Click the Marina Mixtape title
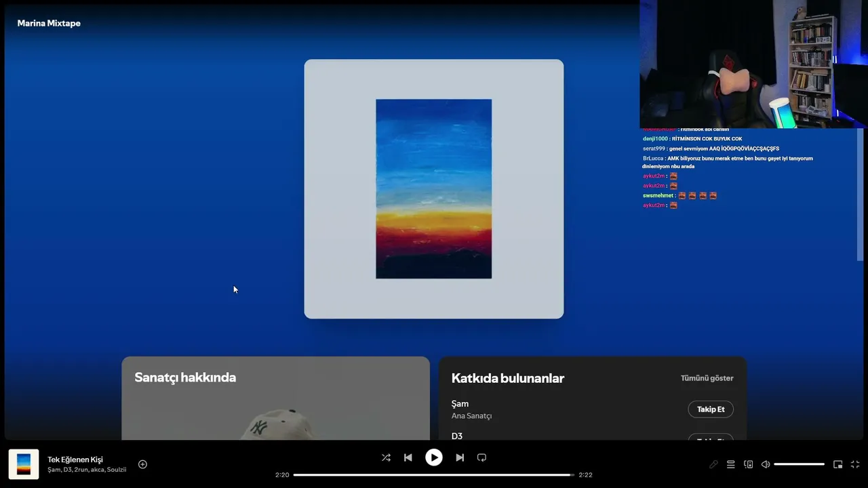 [x=49, y=23]
